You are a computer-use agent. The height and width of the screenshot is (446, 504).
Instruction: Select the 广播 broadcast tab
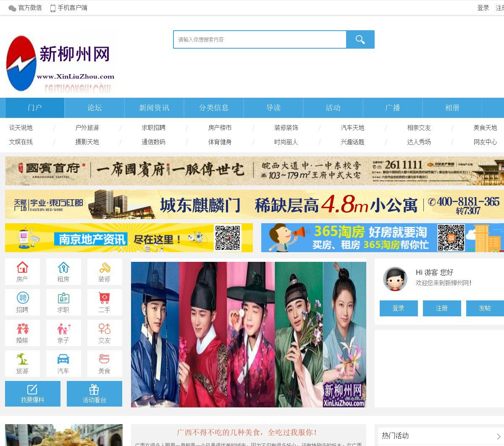[x=393, y=108]
